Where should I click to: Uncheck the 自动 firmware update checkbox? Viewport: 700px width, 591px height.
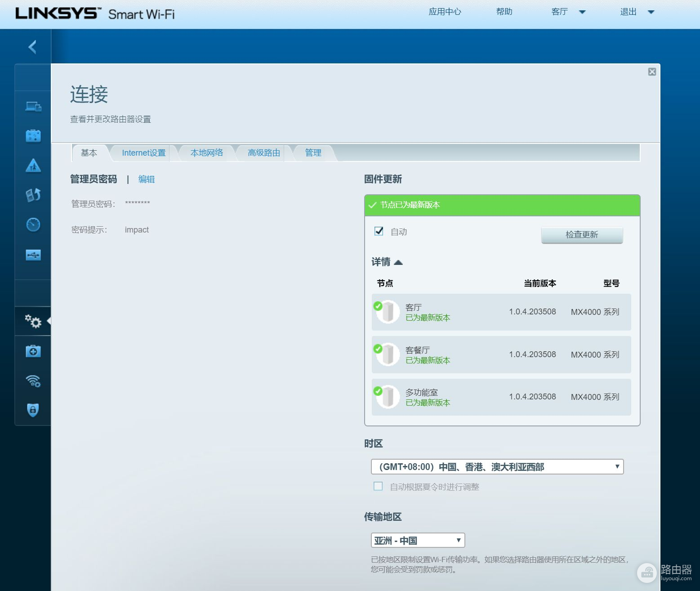(x=379, y=231)
